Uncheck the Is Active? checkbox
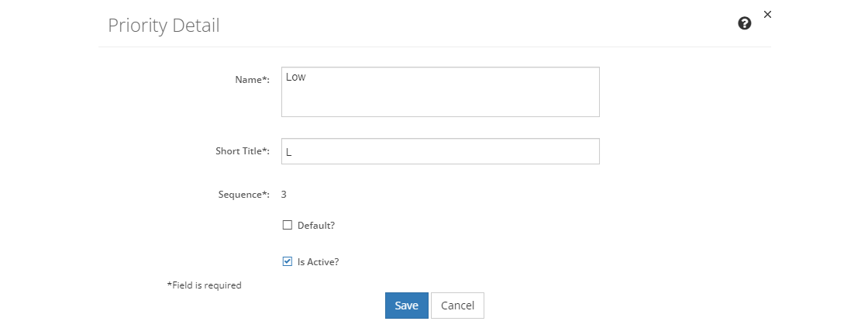Screen dimensions: 868x335 point(287,261)
